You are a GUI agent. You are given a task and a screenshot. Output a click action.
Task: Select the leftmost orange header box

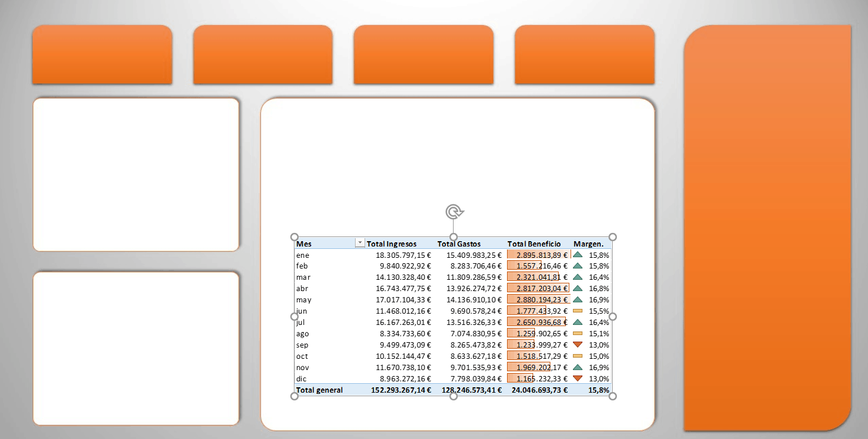click(102, 54)
